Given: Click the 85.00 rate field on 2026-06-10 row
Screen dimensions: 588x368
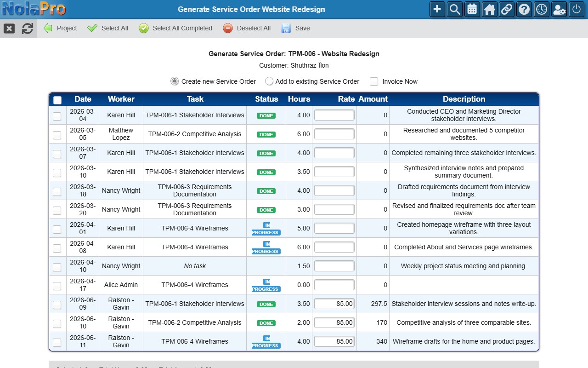Looking at the screenshot, I should click(334, 322).
